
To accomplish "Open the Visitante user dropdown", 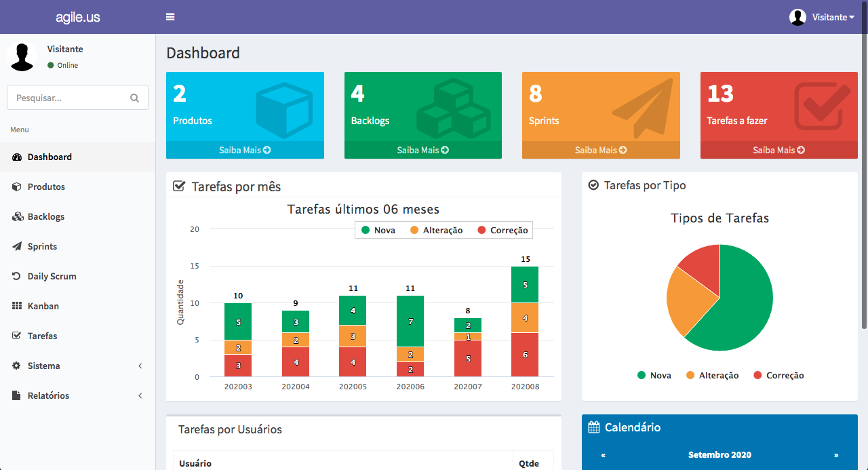I will click(x=822, y=17).
